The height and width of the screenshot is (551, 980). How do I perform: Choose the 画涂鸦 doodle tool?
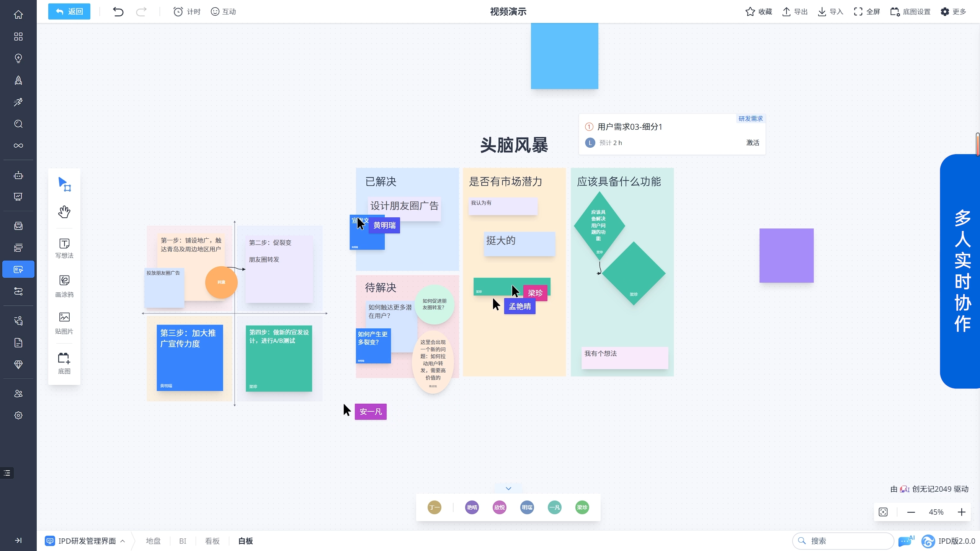(x=64, y=286)
